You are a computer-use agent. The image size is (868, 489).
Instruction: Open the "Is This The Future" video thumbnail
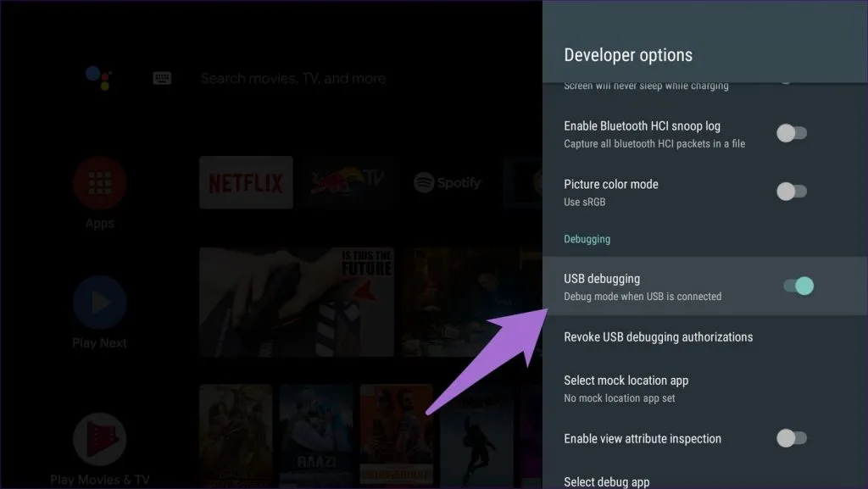(x=297, y=302)
